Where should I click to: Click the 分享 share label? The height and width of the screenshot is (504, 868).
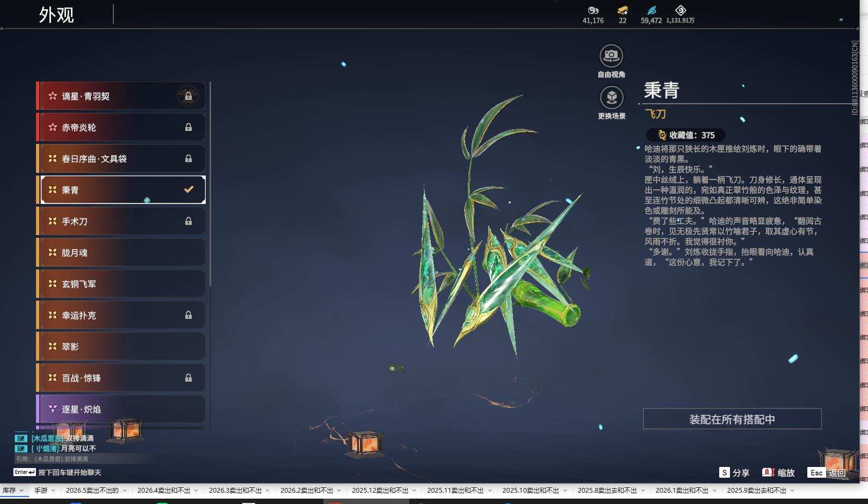[741, 473]
